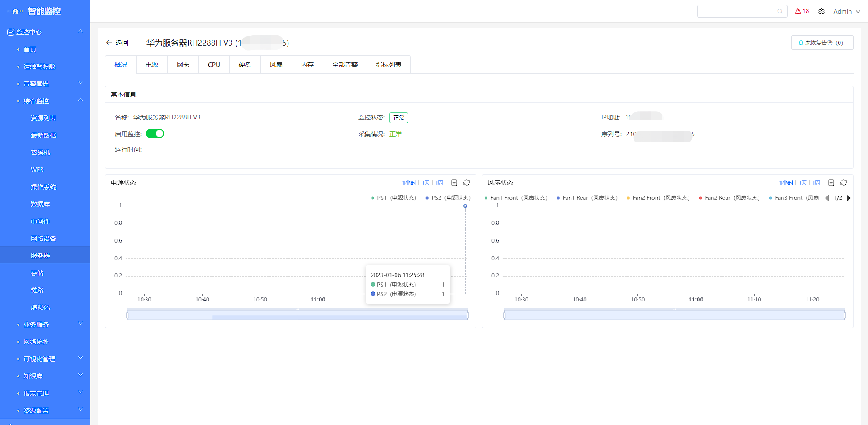Open 服务器 in the sidebar

[x=40, y=256]
